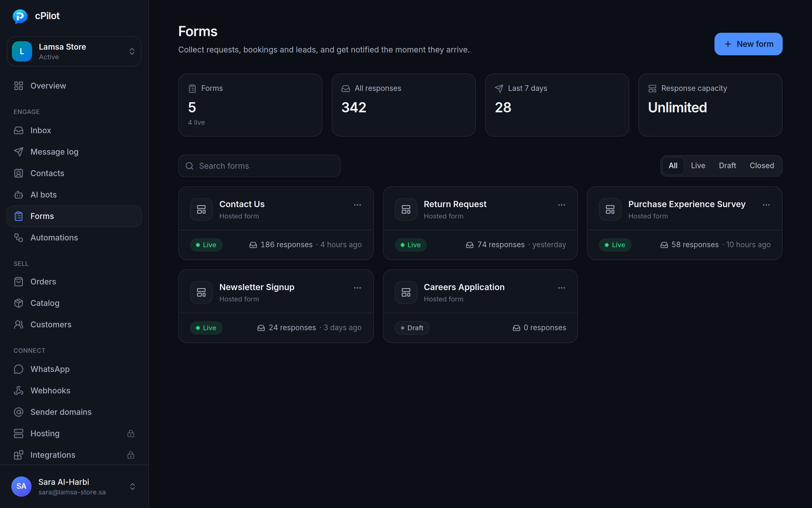Open the Orders bag icon
The width and height of the screenshot is (812, 508).
[x=19, y=282]
